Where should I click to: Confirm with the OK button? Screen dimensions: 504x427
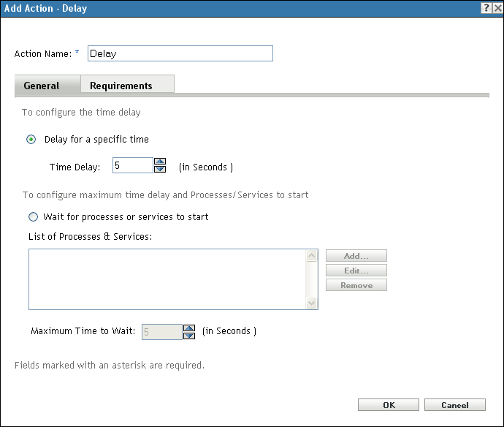coord(389,405)
